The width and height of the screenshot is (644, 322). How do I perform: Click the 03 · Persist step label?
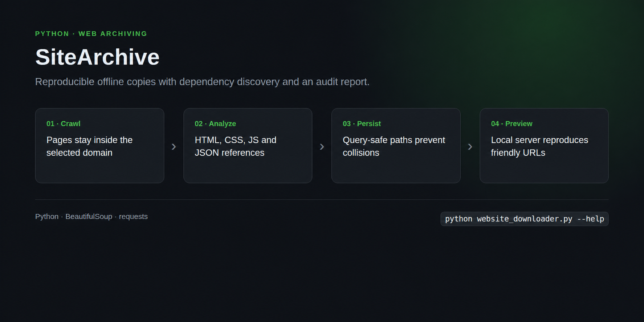click(362, 123)
